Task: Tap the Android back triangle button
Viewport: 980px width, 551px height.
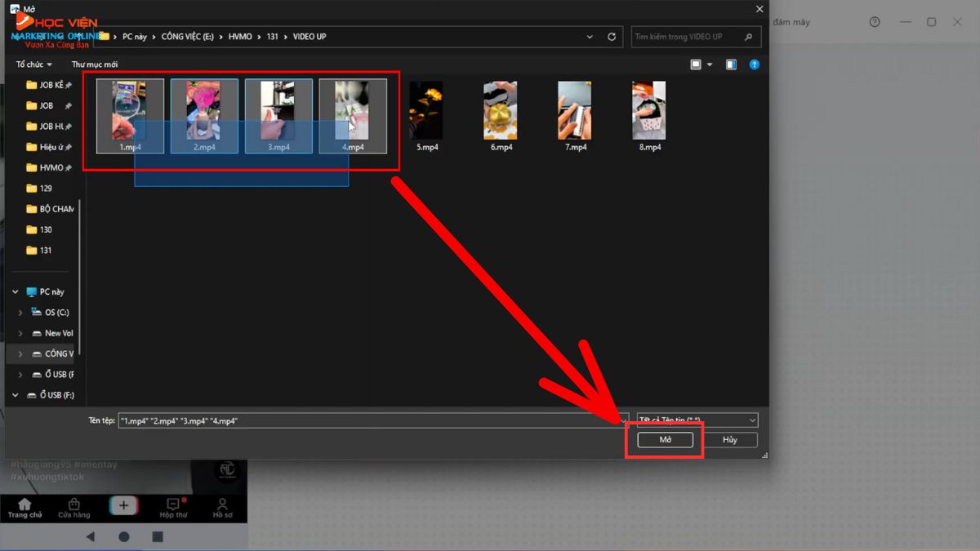Action: pos(90,537)
